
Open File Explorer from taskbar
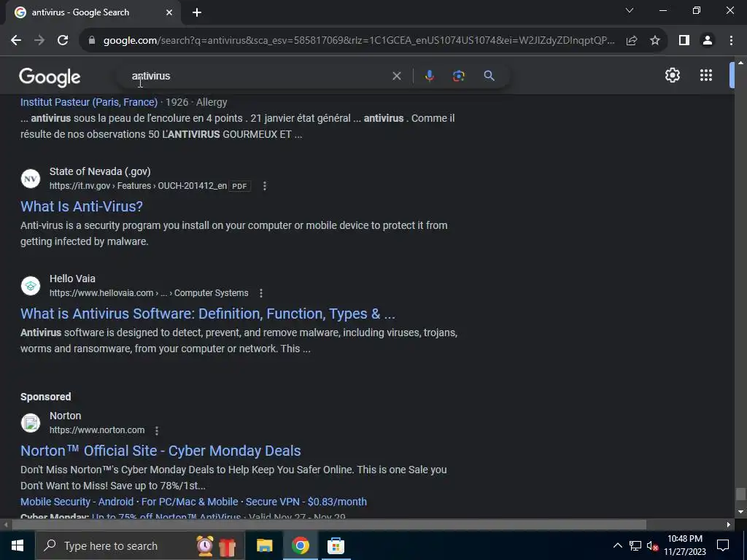click(264, 545)
